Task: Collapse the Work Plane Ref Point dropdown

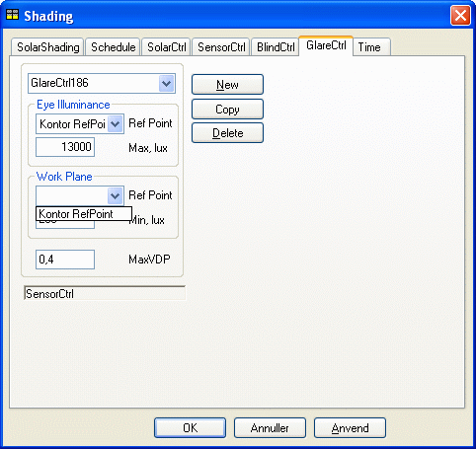Action: tap(115, 196)
